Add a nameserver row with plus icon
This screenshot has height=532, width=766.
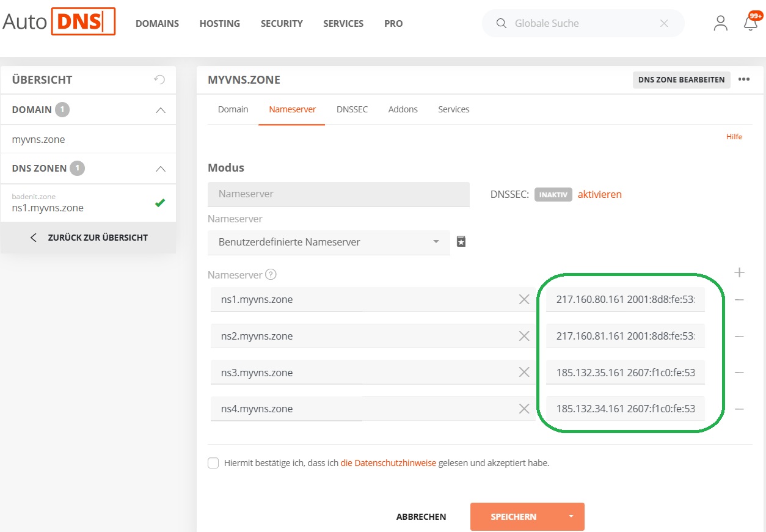coord(739,272)
